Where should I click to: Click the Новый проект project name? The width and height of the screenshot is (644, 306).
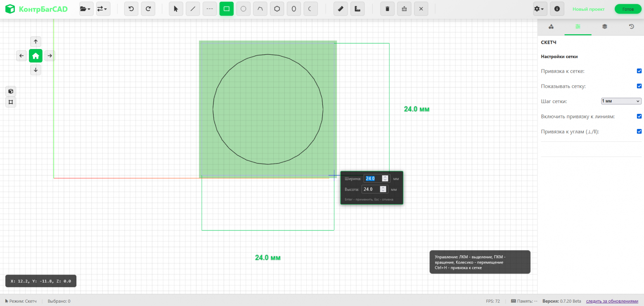click(x=588, y=9)
